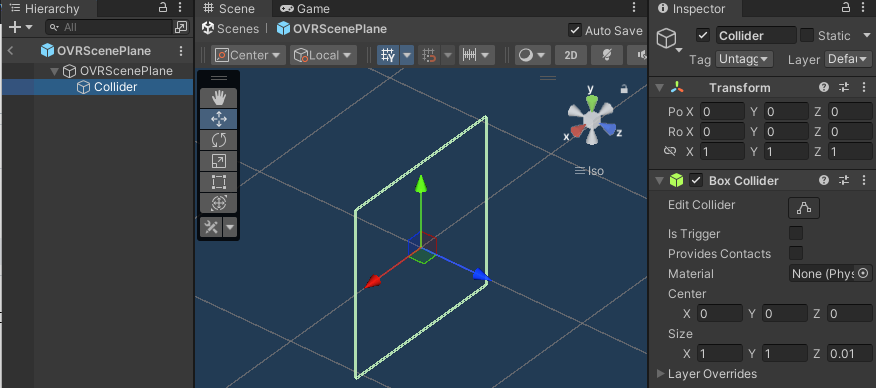This screenshot has height=388, width=876.
Task: Click the OVRScenePlane breadcrumb
Action: pos(332,29)
